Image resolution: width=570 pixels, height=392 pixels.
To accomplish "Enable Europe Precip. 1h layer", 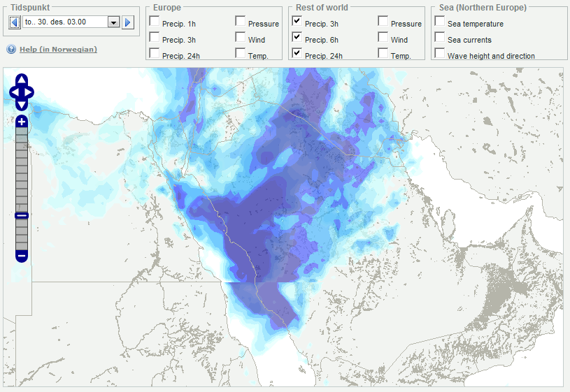I will click(155, 21).
